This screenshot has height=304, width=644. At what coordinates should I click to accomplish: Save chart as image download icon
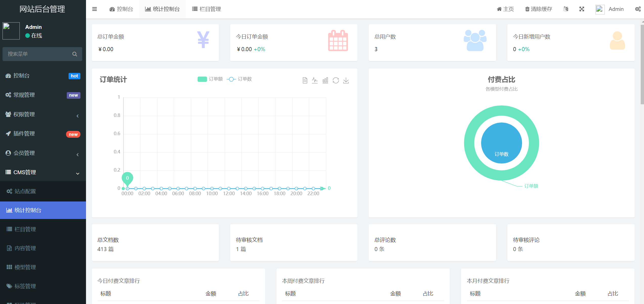point(346,80)
